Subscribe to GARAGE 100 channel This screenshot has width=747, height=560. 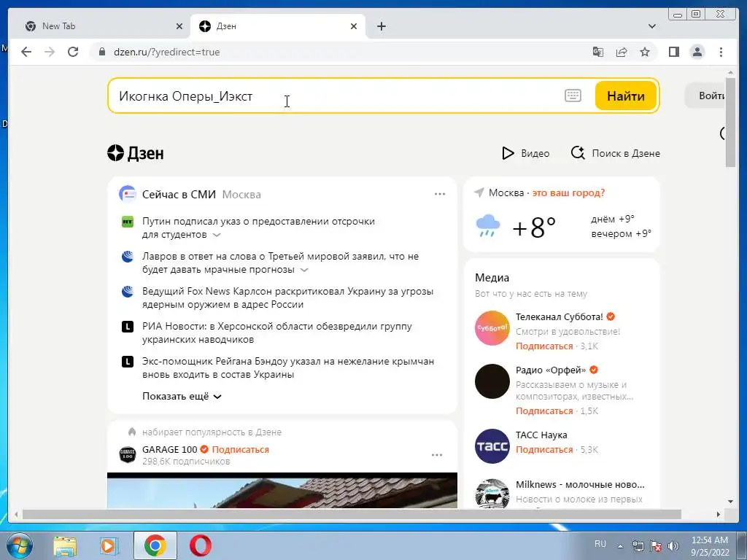(241, 449)
